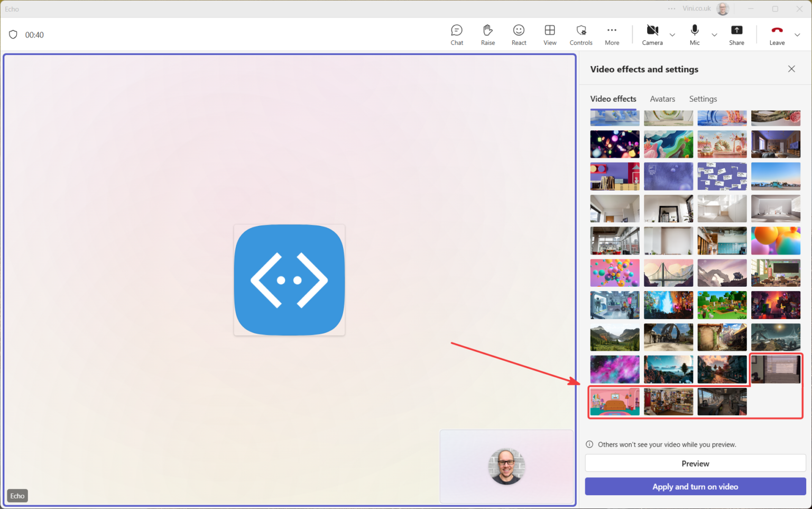Select the pink cartoon living room background
The height and width of the screenshot is (509, 812).
click(x=615, y=402)
